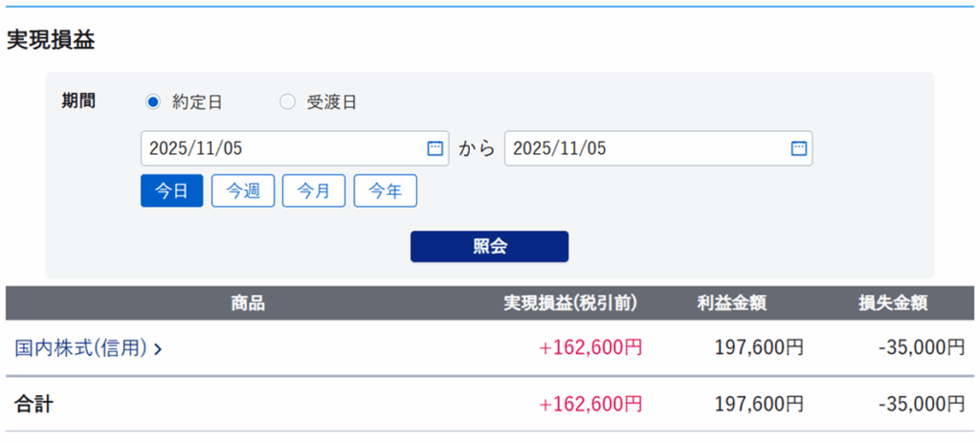Click the 実現損益 page heading
The height and width of the screenshot is (443, 980).
[x=51, y=40]
